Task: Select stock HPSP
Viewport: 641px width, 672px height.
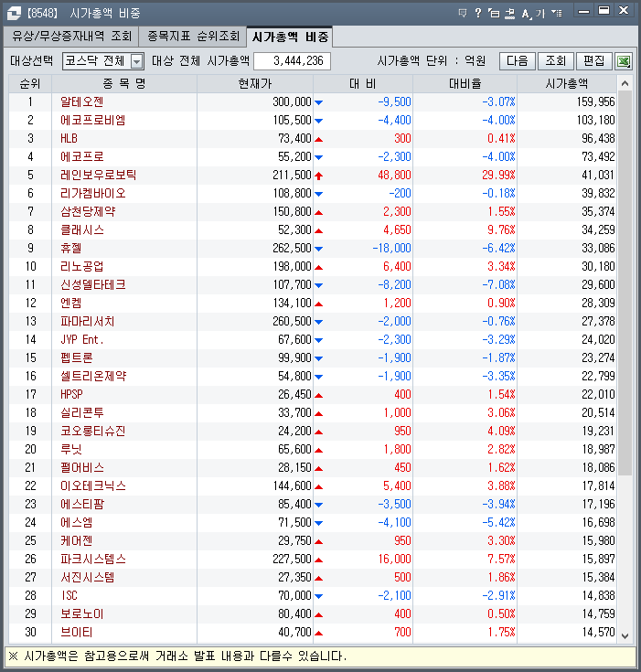Action: click(x=71, y=395)
